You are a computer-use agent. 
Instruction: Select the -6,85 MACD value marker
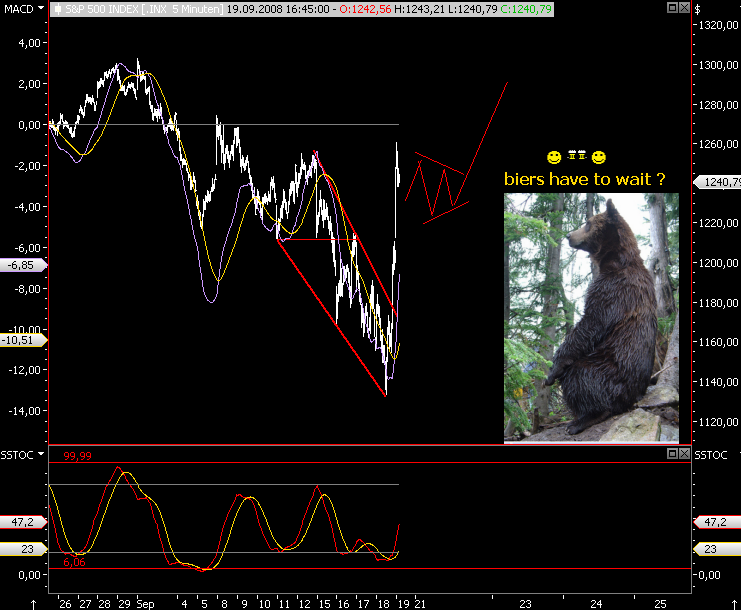coord(24,265)
